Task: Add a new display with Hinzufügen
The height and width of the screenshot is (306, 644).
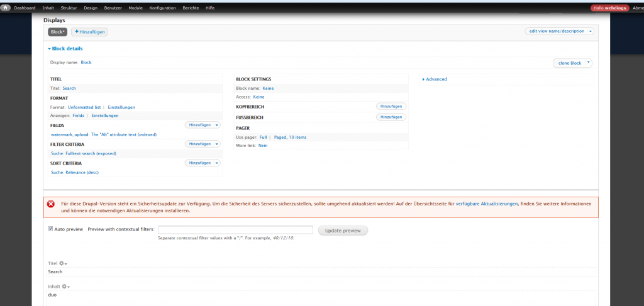Action: 89,31
